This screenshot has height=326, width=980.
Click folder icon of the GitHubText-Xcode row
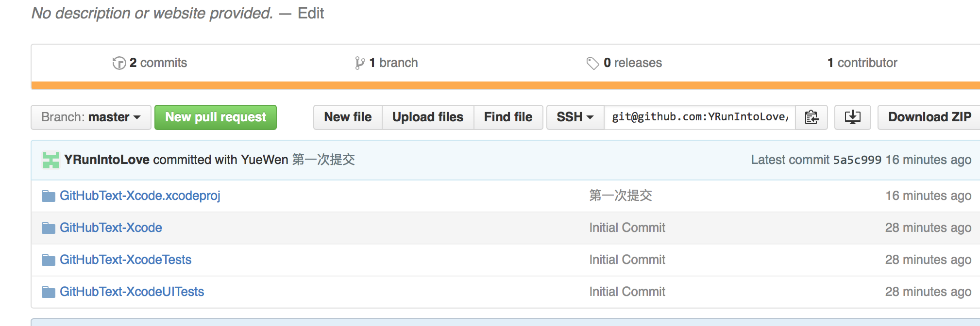point(49,228)
